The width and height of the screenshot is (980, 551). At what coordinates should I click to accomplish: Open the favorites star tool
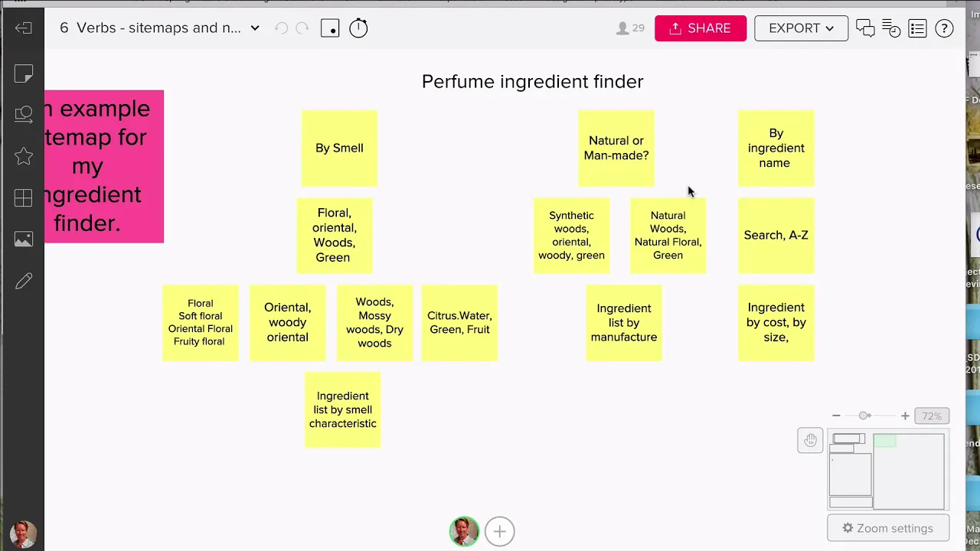tap(23, 156)
